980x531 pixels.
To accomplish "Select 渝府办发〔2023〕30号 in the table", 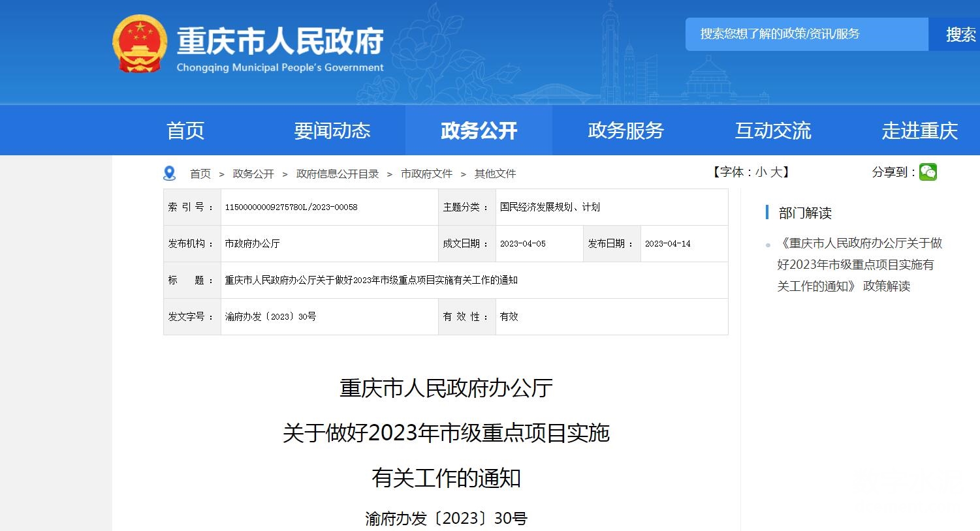I will [270, 316].
